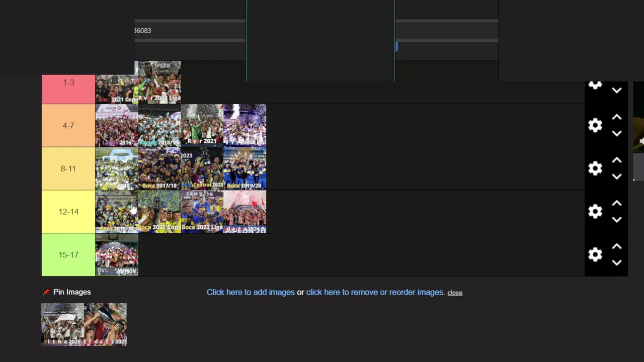Select the Campeón image in tier 15-17
The image size is (644, 362).
click(x=117, y=255)
